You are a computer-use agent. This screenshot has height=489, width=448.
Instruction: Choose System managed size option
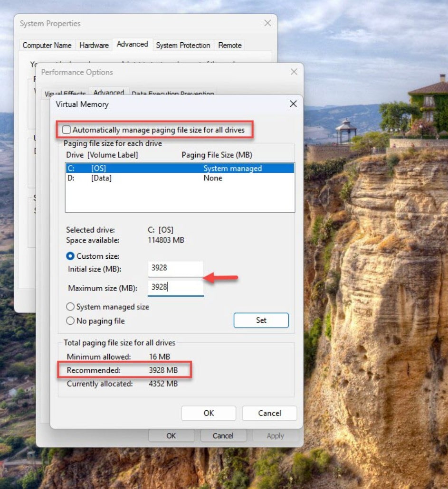pos(70,307)
